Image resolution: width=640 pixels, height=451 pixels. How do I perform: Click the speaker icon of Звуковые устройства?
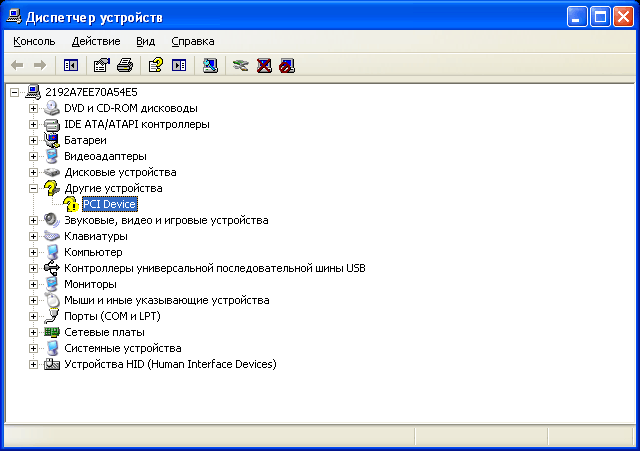[x=52, y=220]
